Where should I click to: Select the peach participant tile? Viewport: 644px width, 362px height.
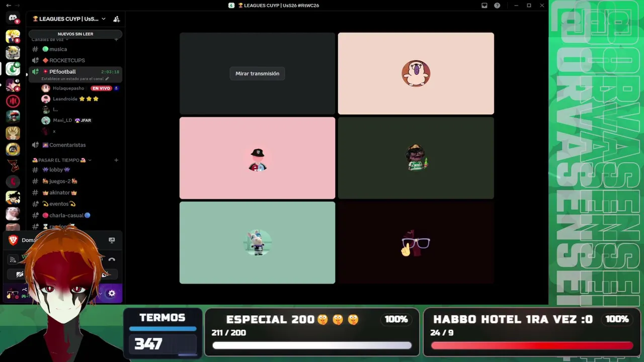416,73
